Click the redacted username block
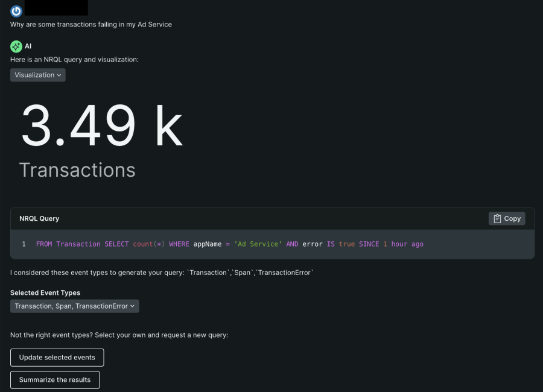This screenshot has height=392, width=543. (x=57, y=8)
